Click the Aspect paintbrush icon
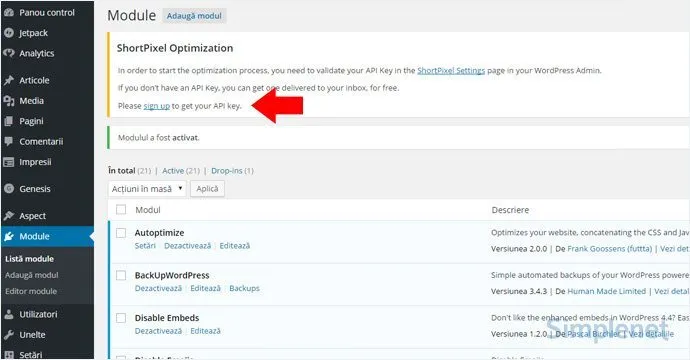 9,216
